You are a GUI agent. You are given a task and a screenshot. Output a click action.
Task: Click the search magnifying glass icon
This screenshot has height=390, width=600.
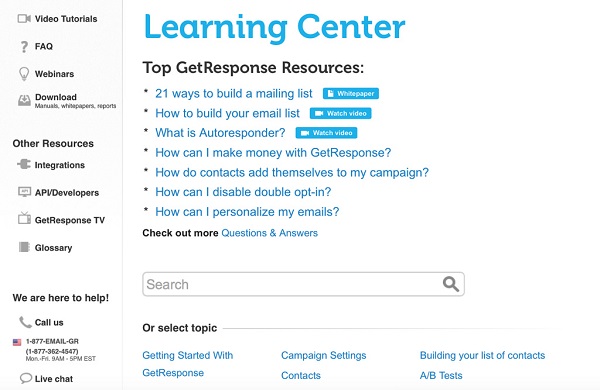click(x=450, y=284)
